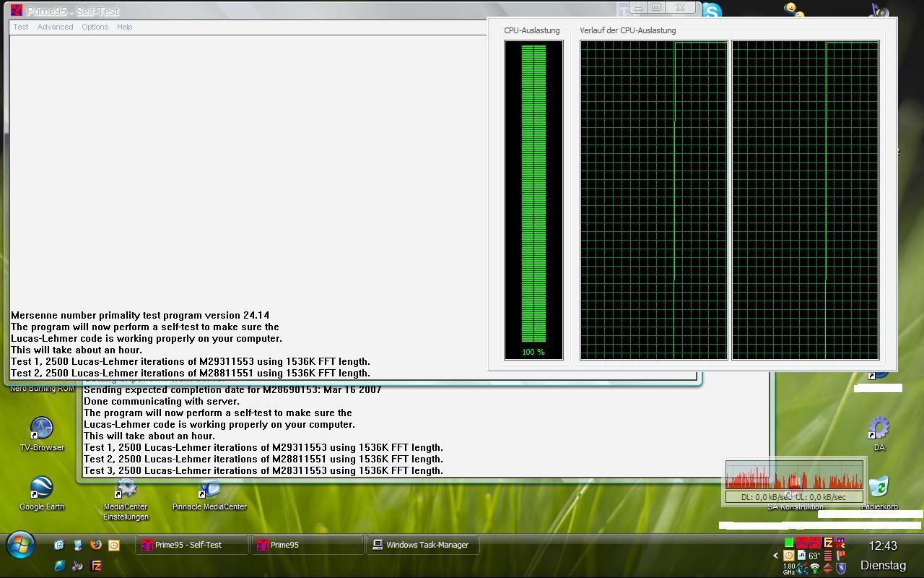Click the CPU-Auslastung 100 % meter
This screenshot has width=924, height=578.
coord(533,200)
